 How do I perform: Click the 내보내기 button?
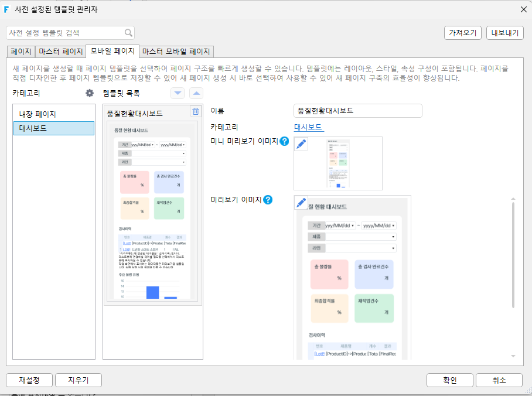tap(505, 33)
